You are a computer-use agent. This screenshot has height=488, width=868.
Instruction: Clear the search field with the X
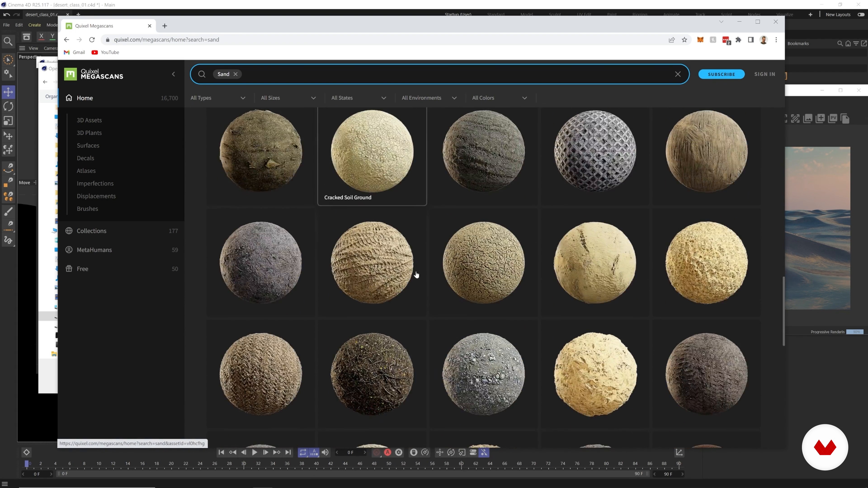pyautogui.click(x=678, y=74)
